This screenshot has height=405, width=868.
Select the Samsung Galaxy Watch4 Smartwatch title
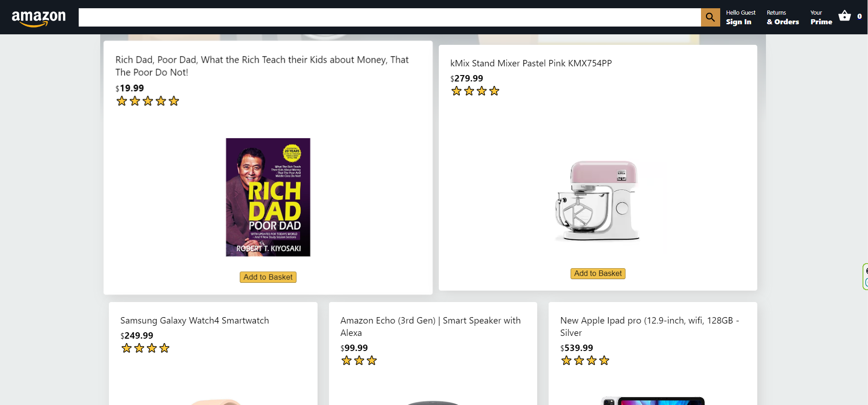(194, 321)
